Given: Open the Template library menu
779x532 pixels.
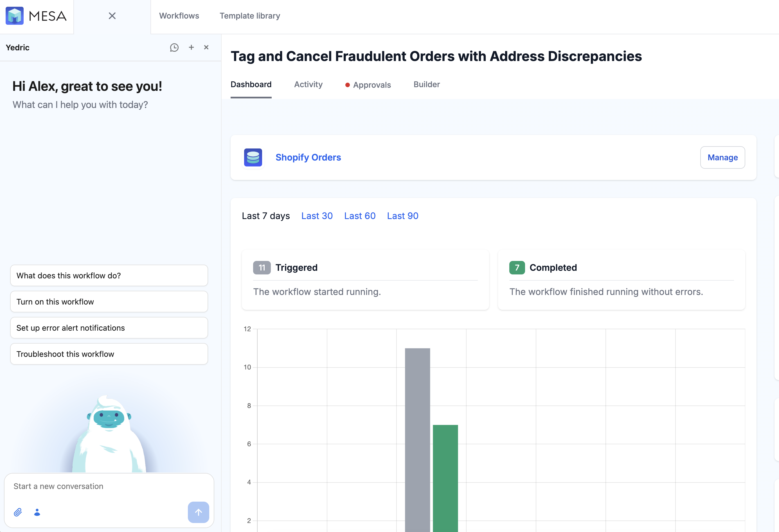Looking at the screenshot, I should click(x=250, y=16).
